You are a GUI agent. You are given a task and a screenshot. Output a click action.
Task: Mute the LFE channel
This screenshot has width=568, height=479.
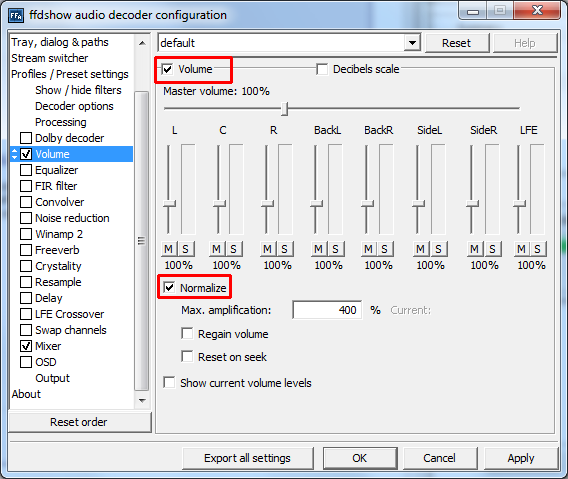[x=522, y=249]
